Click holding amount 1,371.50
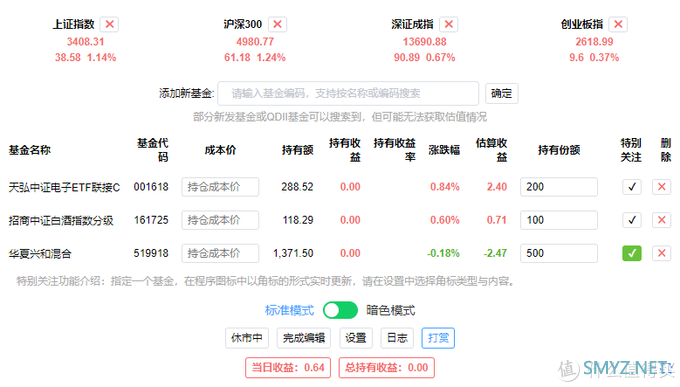 point(293,253)
